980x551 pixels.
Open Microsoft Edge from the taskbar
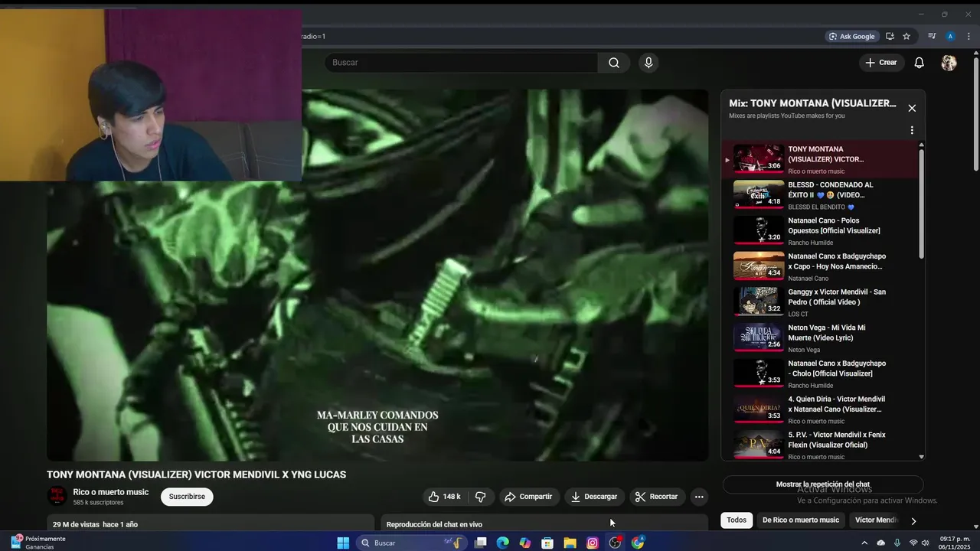tap(502, 543)
